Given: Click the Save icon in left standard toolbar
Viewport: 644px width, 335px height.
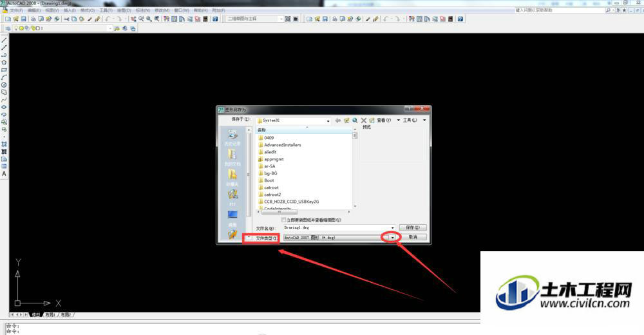Looking at the screenshot, I should [24, 19].
